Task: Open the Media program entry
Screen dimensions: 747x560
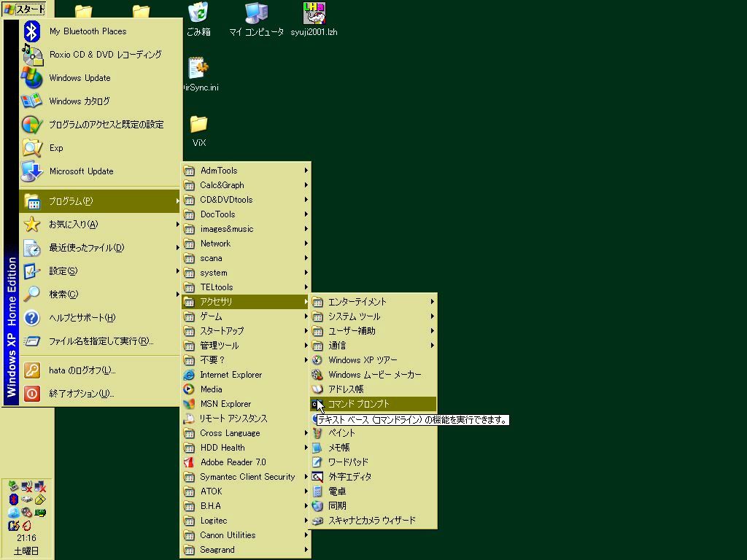Action: [246, 389]
